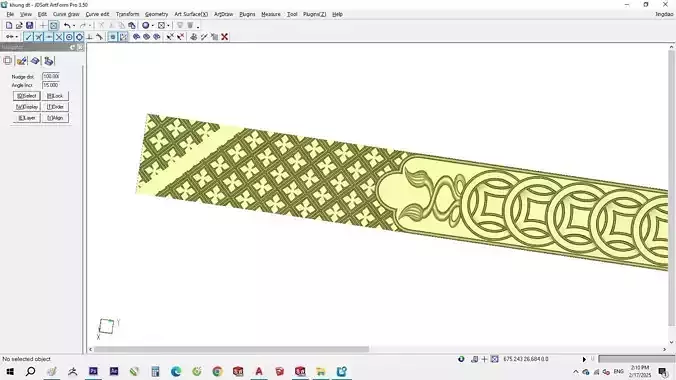This screenshot has height=380, width=676.
Task: Open the Transform menu
Action: [x=128, y=14]
